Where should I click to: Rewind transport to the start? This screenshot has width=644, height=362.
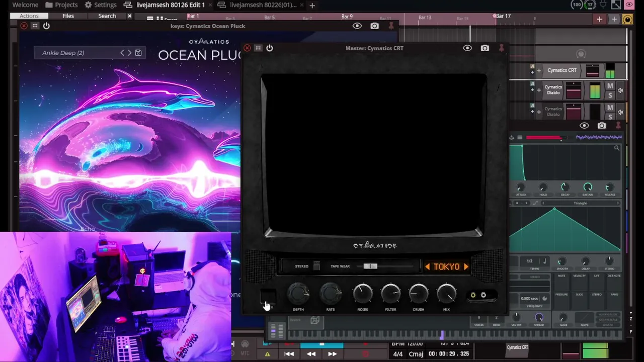click(x=289, y=354)
